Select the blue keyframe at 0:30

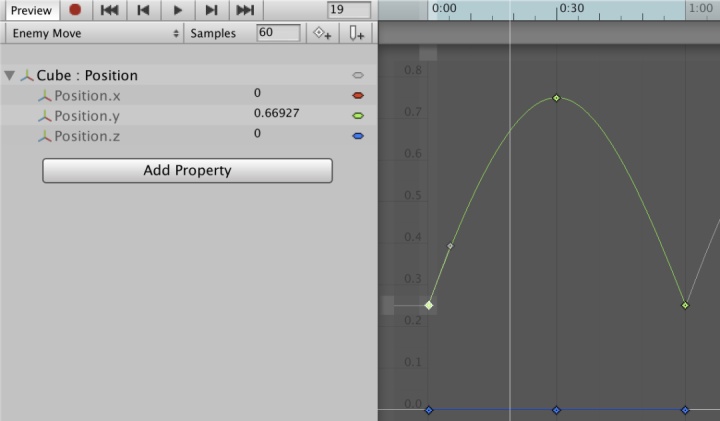click(556, 410)
